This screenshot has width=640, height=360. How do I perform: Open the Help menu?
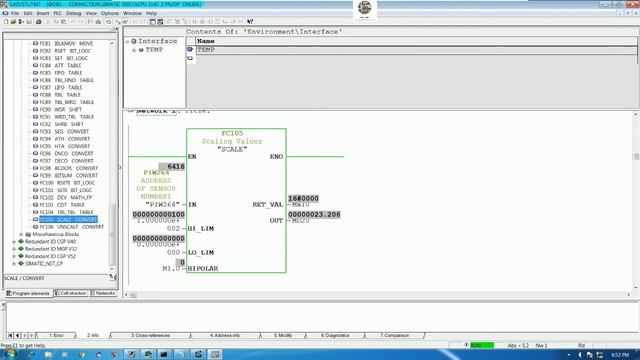tap(151, 13)
